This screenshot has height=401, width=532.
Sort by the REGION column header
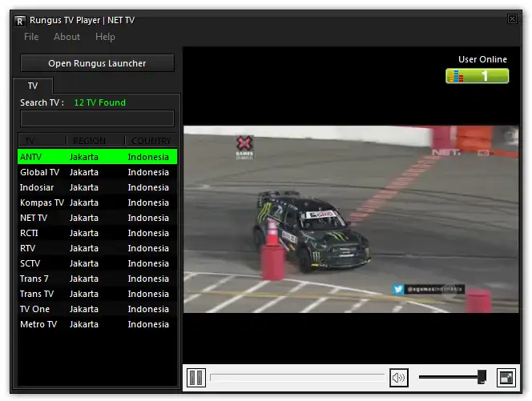click(95, 140)
